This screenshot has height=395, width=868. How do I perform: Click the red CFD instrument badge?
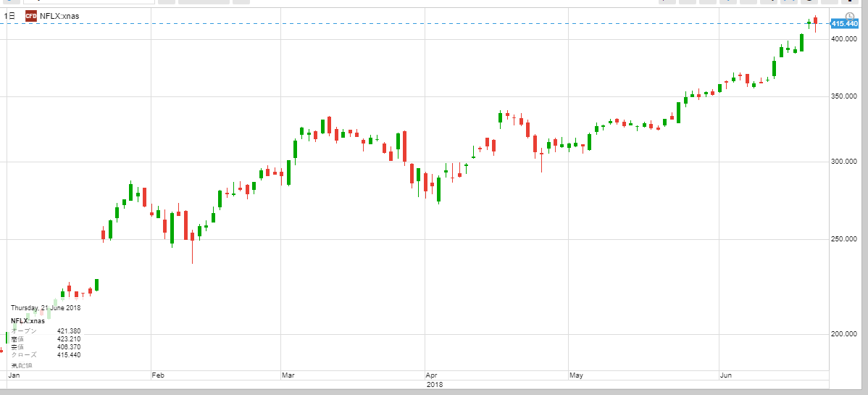coord(31,16)
